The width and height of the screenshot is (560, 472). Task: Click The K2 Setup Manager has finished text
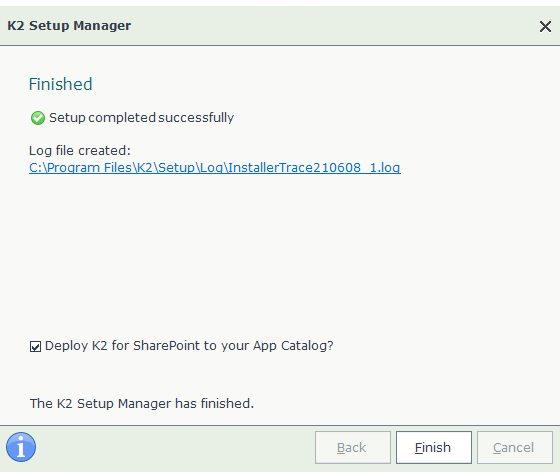[142, 403]
